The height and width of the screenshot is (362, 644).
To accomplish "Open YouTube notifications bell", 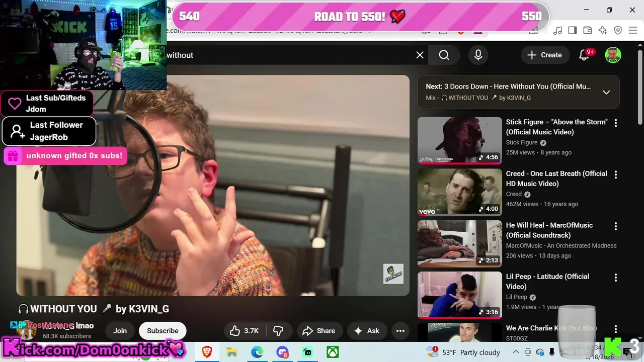I will coord(584,55).
